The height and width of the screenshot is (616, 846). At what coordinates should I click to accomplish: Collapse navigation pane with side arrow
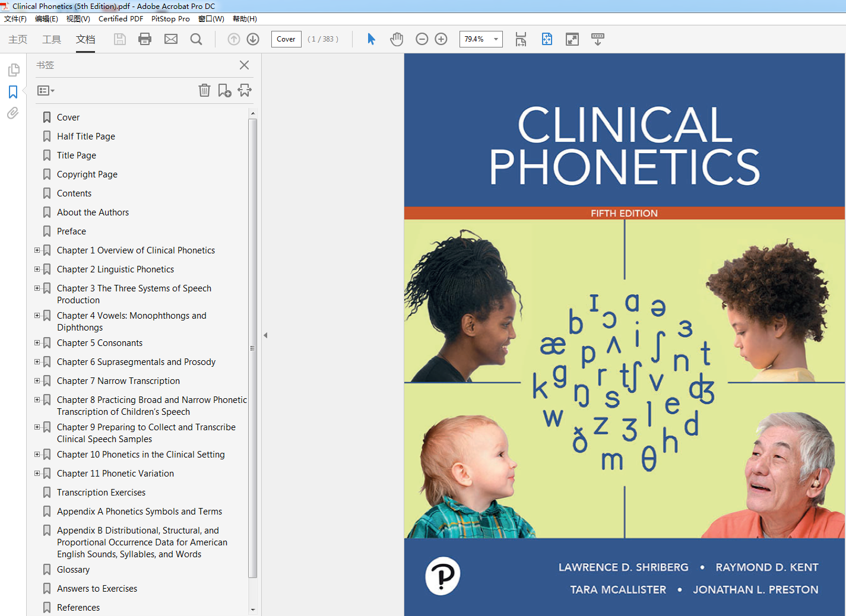pyautogui.click(x=265, y=335)
